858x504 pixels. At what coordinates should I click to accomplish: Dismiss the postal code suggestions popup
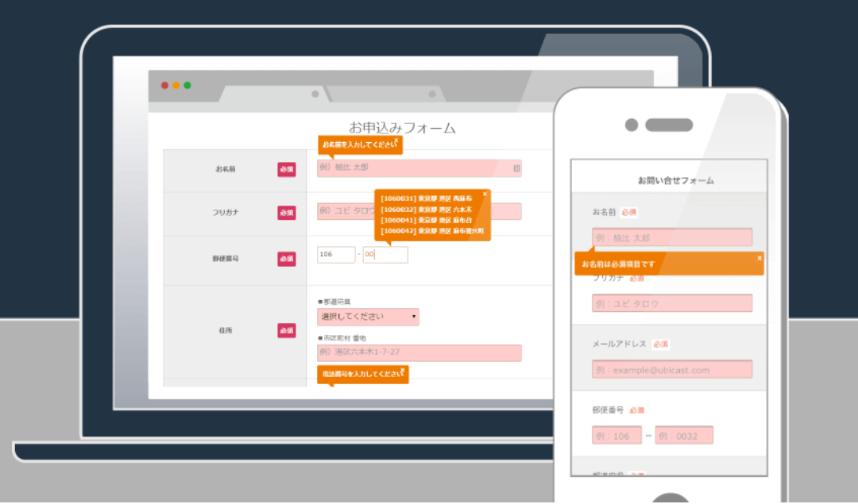485,194
